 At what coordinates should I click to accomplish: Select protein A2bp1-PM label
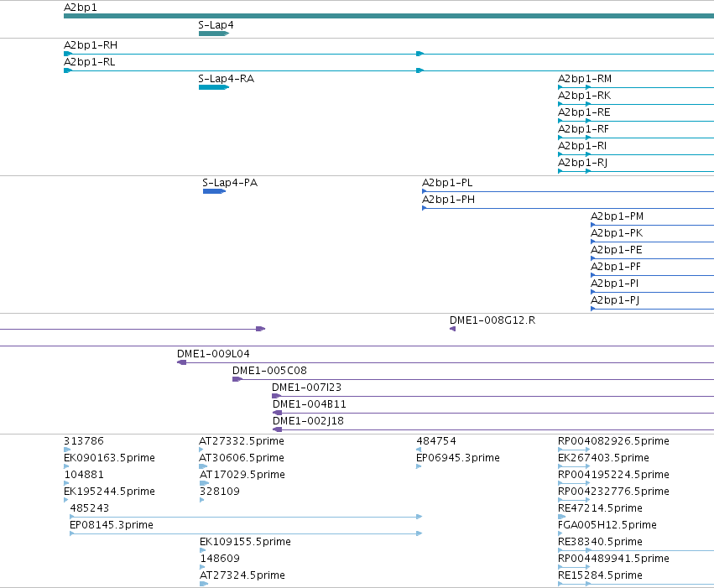[617, 216]
